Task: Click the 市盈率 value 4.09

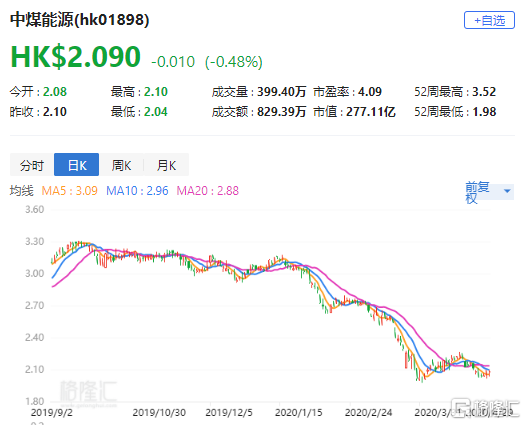Action: [x=370, y=92]
